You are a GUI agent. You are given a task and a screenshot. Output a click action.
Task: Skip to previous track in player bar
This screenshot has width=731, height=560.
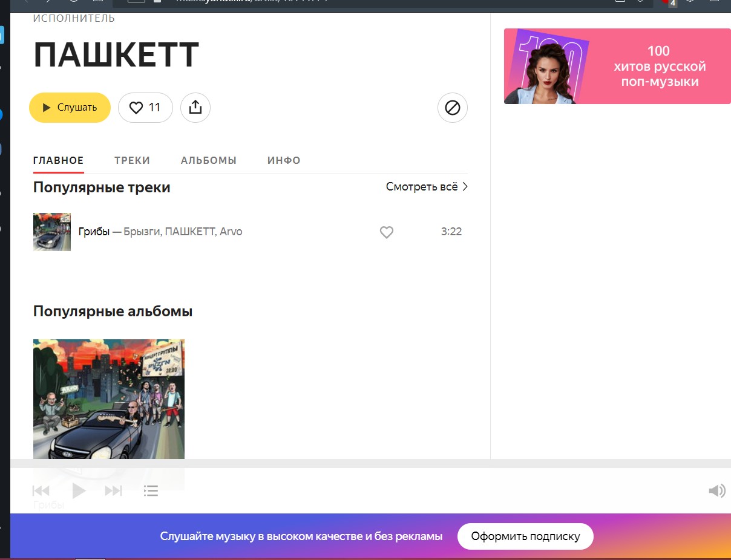click(41, 490)
